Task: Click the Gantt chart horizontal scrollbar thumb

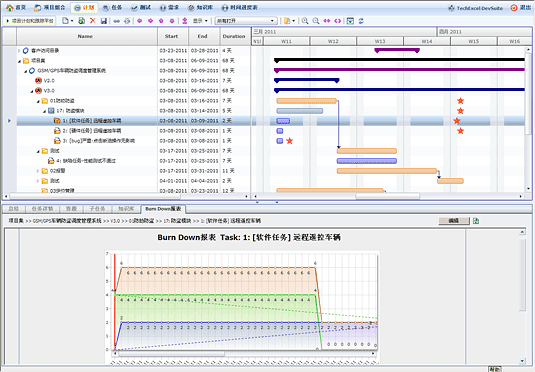Action: (x=388, y=196)
